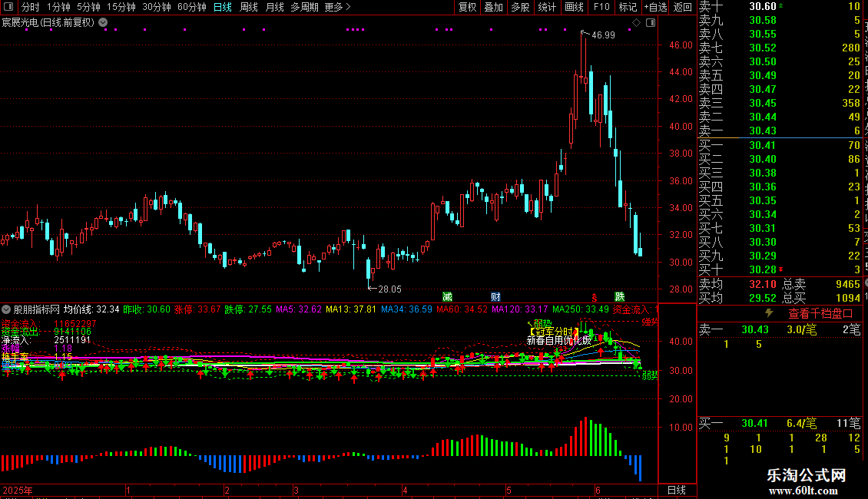
Task: Click 买五 price 30.35
Action: (763, 200)
